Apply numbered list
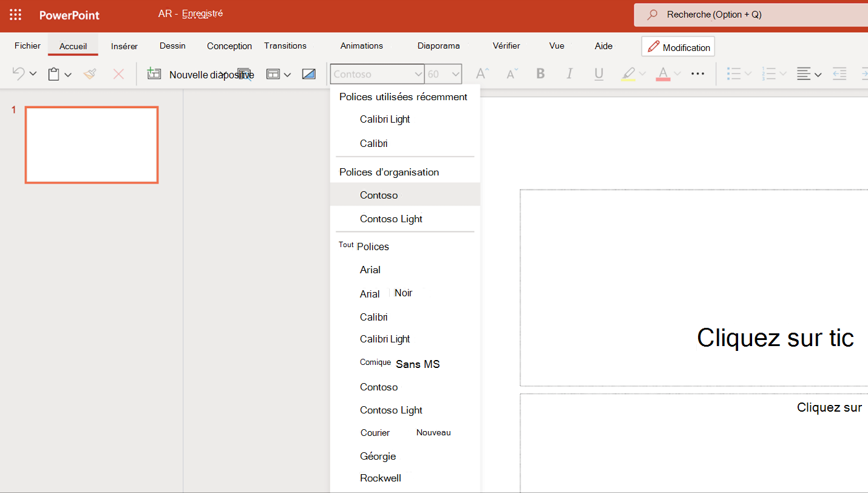This screenshot has height=493, width=868. pyautogui.click(x=769, y=74)
